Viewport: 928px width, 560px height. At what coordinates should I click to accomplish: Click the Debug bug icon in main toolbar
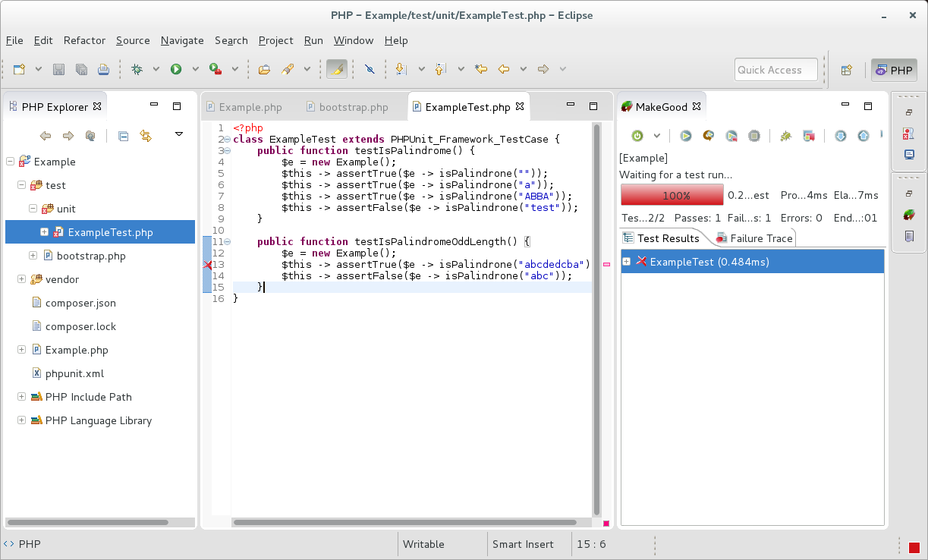[x=137, y=69]
